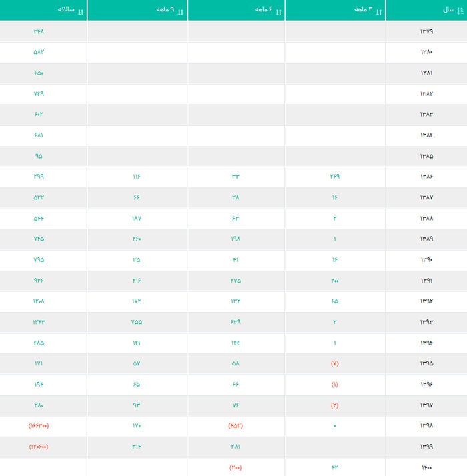The width and height of the screenshot is (467, 476).
Task: Open the annual value ۱۲۴۳ for year ۱۳۹۳
Action: (x=39, y=322)
